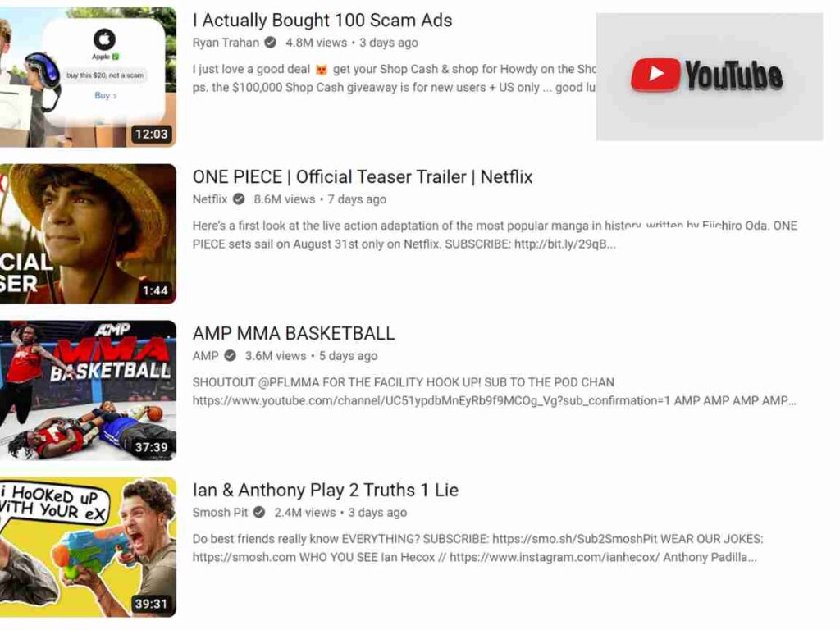Open the 'I Actually Bought 100 Scam Ads' title
The width and height of the screenshot is (840, 630).
[x=322, y=20]
